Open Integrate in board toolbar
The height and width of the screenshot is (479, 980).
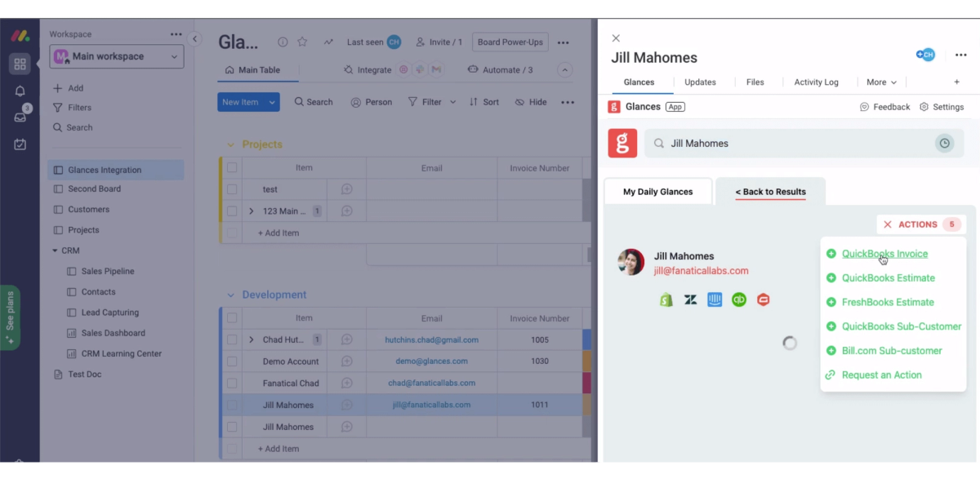pos(367,70)
